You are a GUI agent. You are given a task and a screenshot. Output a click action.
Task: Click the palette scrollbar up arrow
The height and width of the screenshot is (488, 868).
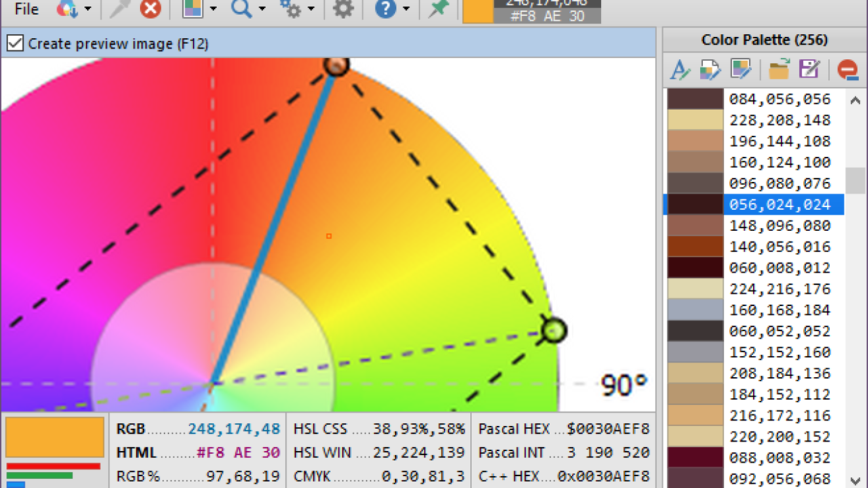click(854, 100)
